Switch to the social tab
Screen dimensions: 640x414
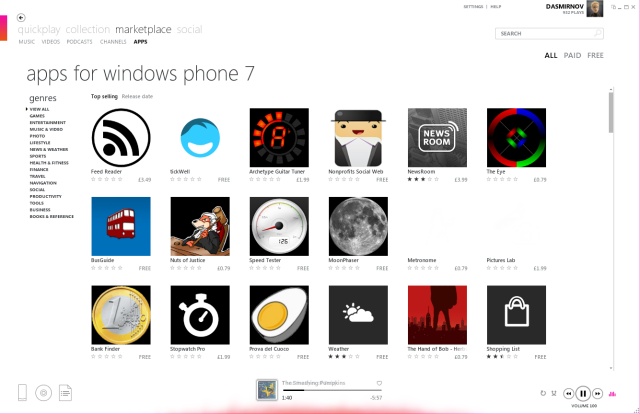coord(189,29)
